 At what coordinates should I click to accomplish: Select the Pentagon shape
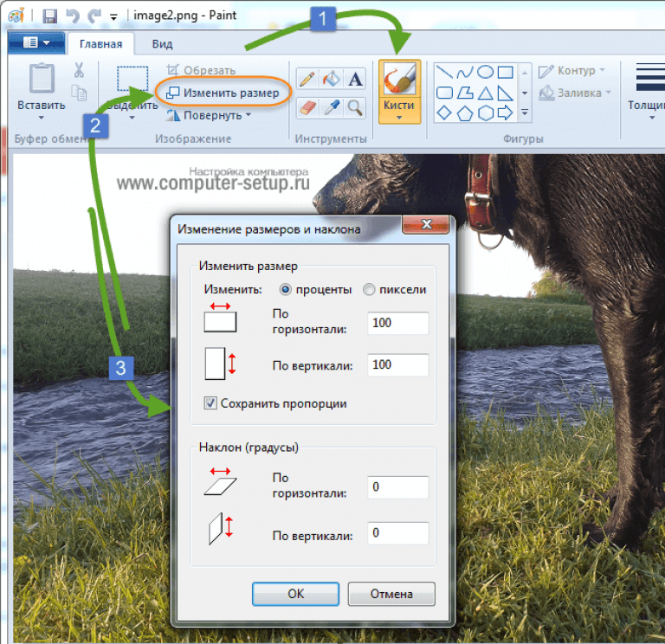465,113
